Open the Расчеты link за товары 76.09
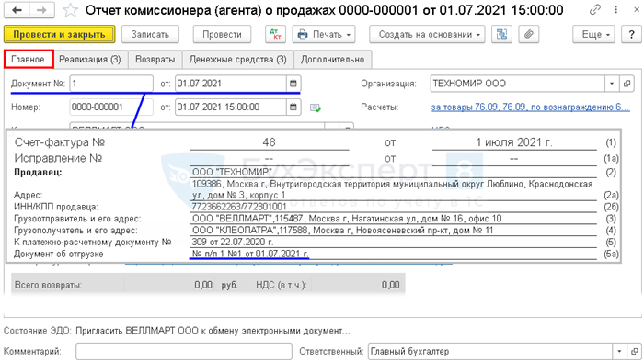Image resolution: width=644 pixels, height=362 pixels. click(530, 107)
